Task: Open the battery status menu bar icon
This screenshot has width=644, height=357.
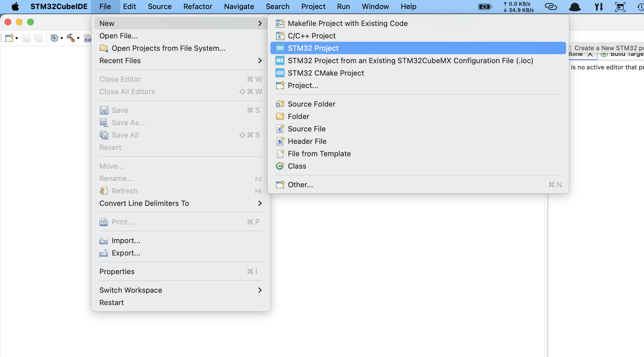Action: (485, 6)
